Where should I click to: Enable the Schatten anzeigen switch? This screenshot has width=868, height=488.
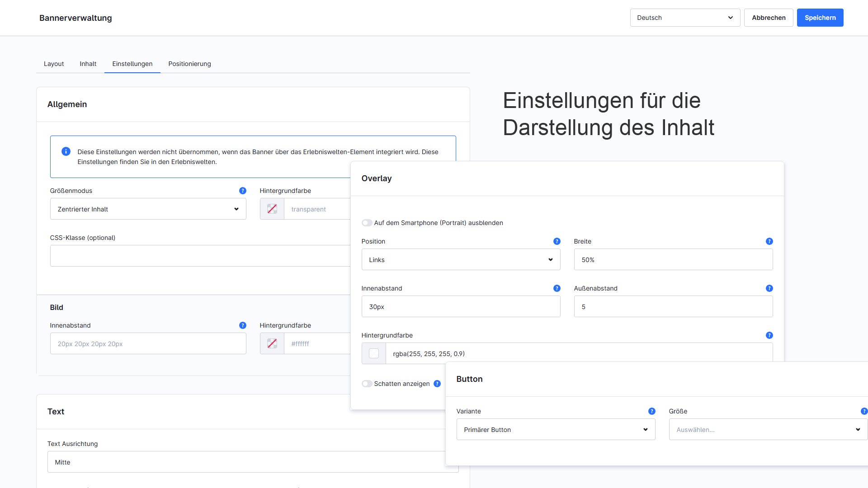click(367, 384)
